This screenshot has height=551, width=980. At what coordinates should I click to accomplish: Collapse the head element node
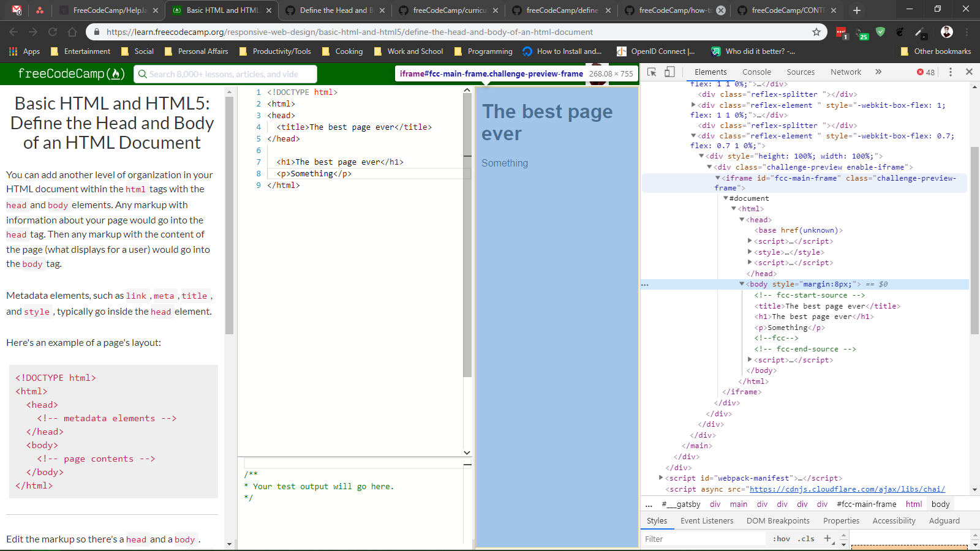click(742, 220)
